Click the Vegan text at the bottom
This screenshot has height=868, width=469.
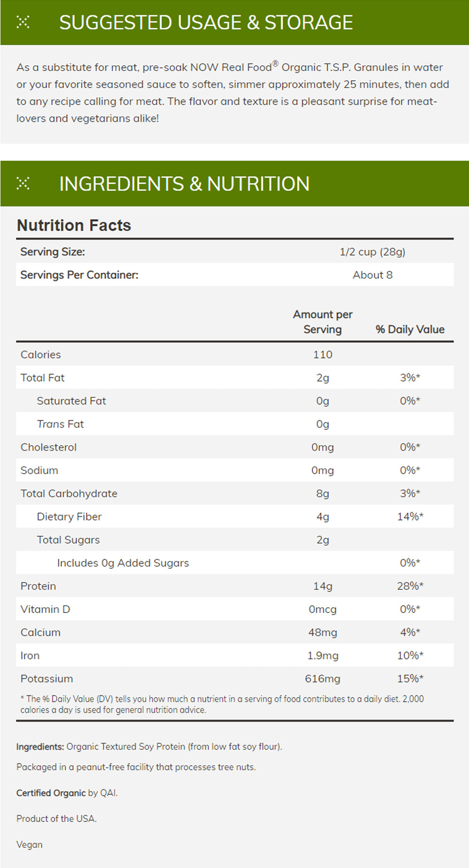pos(30,845)
